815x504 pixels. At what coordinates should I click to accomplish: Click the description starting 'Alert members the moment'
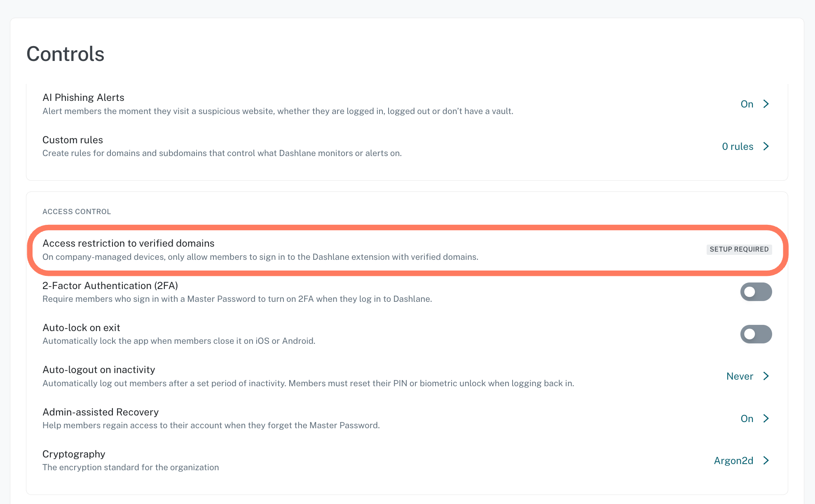tap(278, 111)
